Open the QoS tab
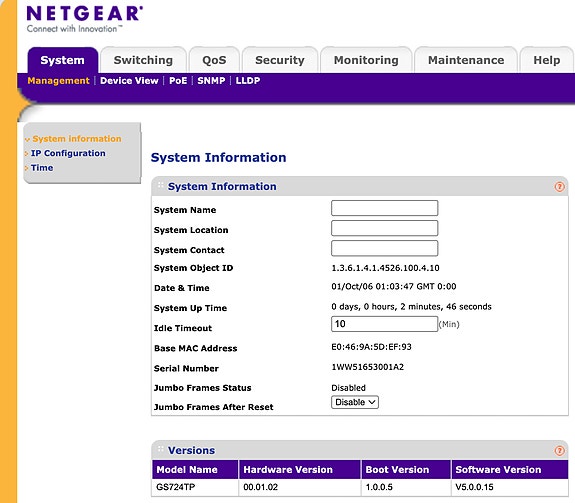The image size is (575, 503). point(214,60)
